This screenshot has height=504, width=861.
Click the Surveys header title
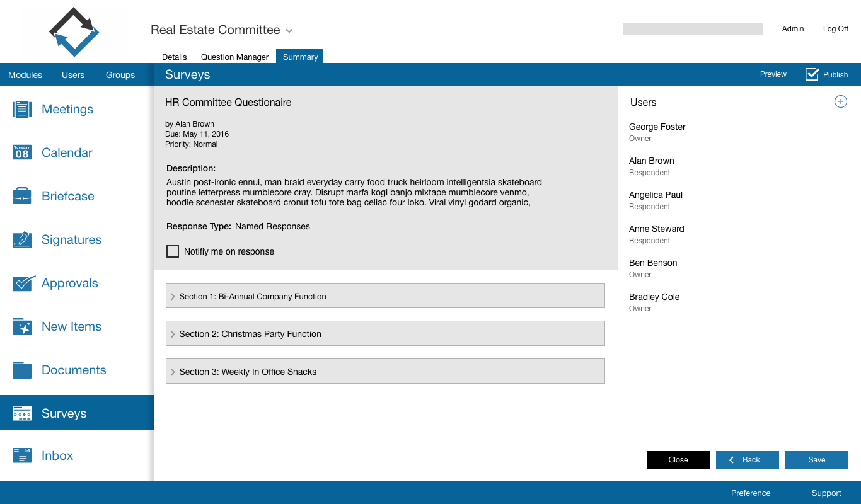click(x=187, y=74)
